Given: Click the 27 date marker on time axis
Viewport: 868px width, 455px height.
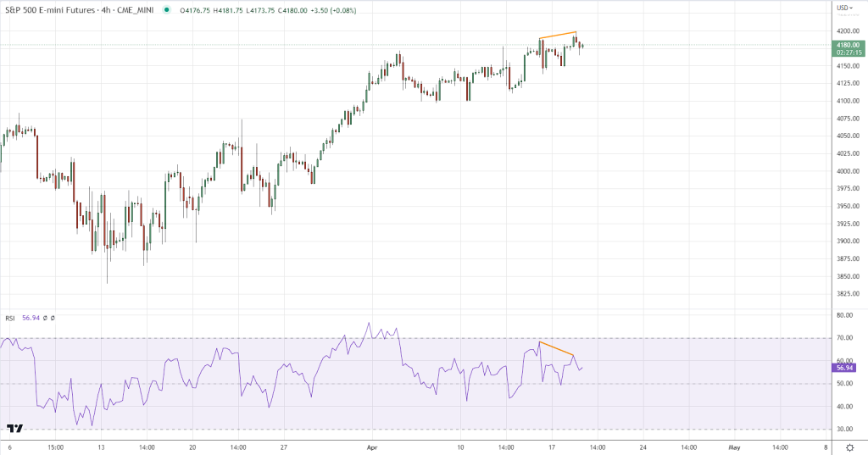Looking at the screenshot, I should point(284,447).
